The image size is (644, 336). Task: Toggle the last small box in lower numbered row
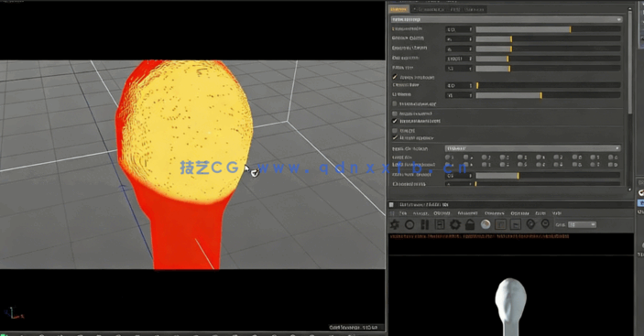click(x=611, y=165)
